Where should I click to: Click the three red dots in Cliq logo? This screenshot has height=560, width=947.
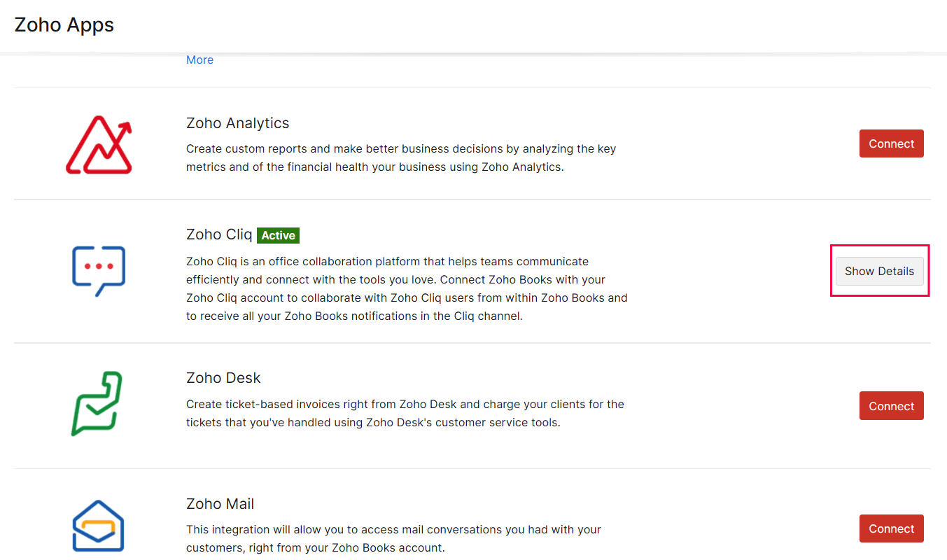(x=99, y=267)
